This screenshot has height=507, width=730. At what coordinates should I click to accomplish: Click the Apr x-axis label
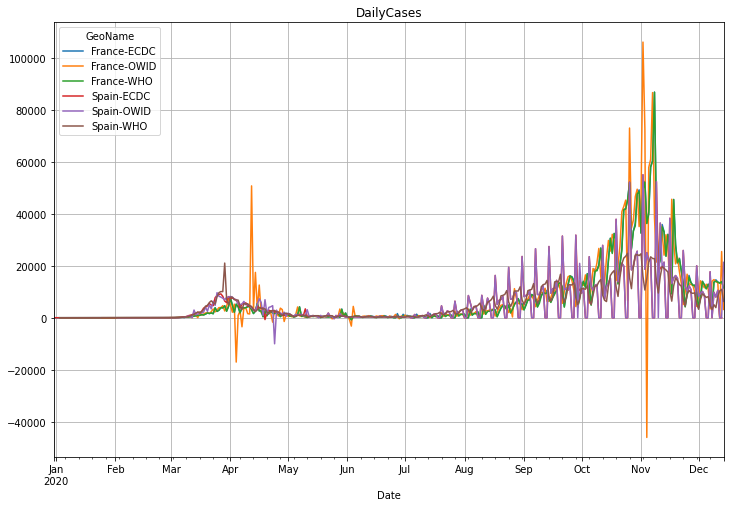point(230,469)
